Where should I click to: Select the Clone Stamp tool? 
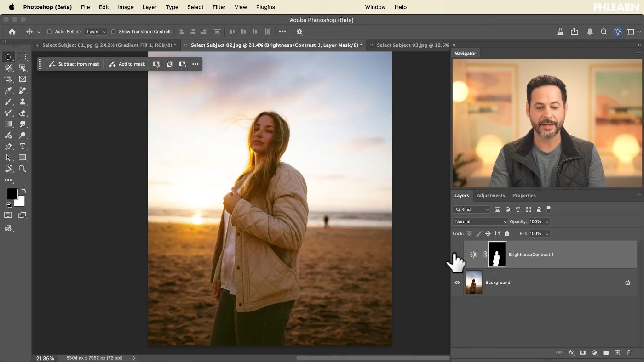point(23,102)
